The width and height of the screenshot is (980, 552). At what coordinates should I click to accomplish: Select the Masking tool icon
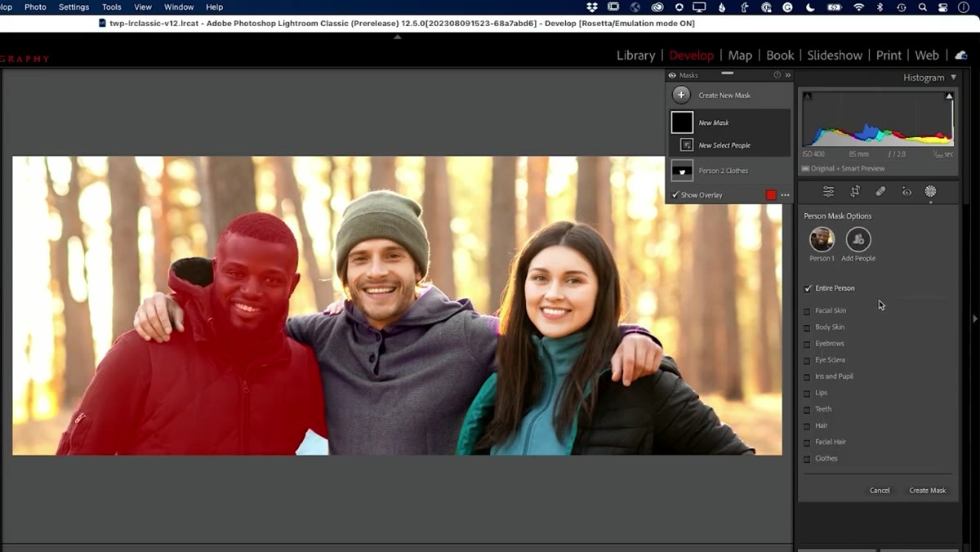[930, 191]
